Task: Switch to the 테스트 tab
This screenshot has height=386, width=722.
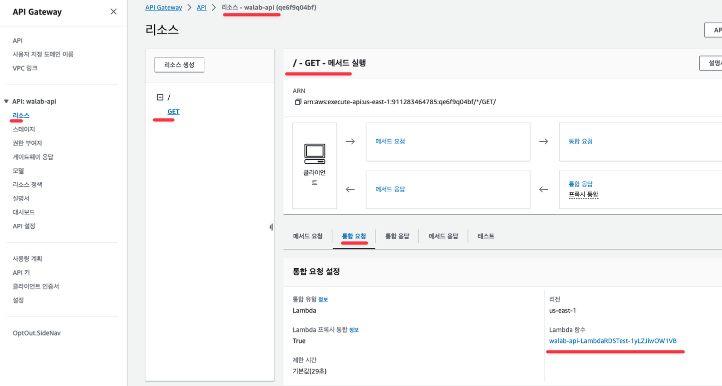Action: point(486,236)
